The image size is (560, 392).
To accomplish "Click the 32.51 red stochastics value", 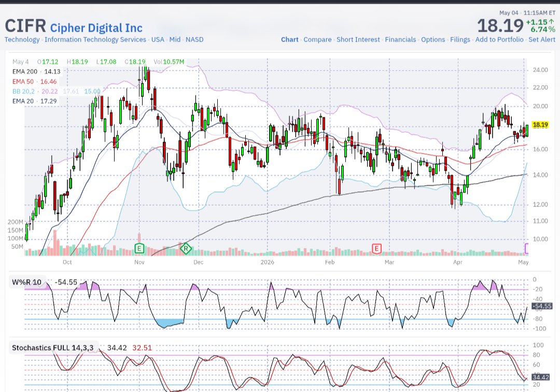I will (142, 348).
